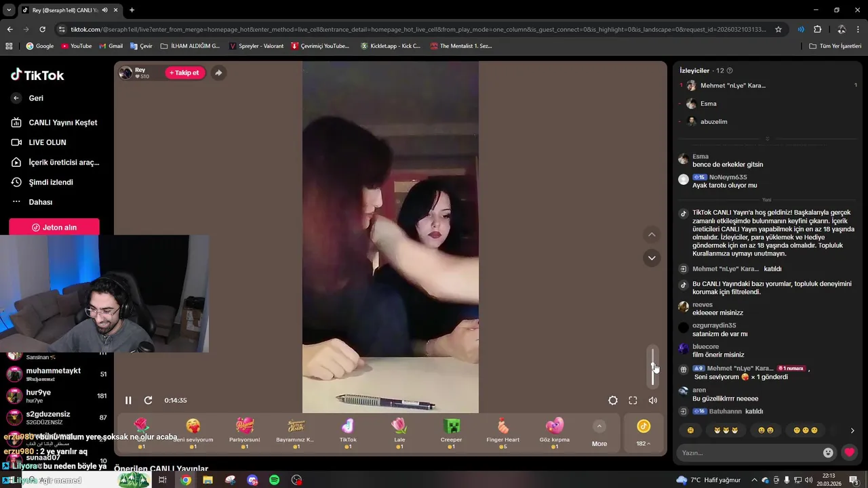Screen dimensions: 868x488
Task: Open İzleyiciler info help icon
Action: pyautogui.click(x=730, y=70)
